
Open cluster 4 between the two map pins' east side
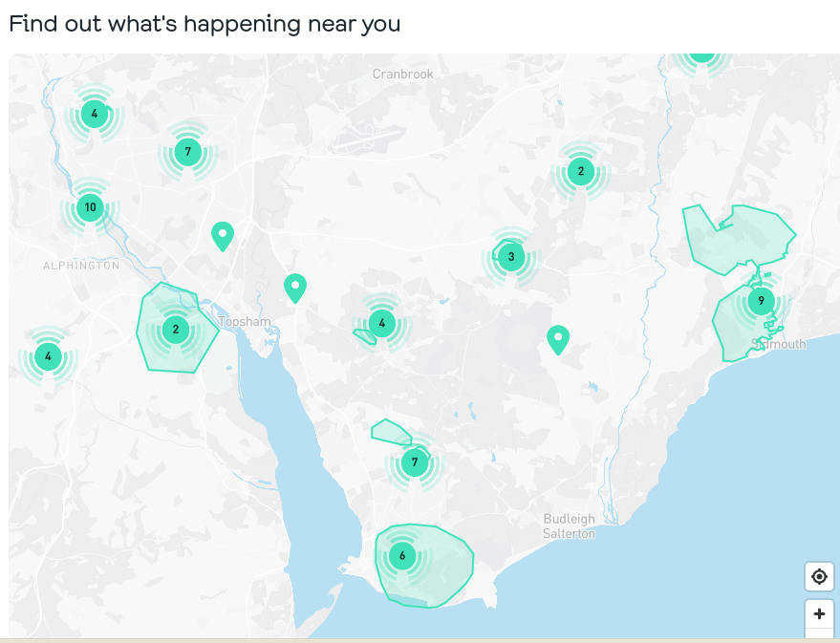coord(382,323)
